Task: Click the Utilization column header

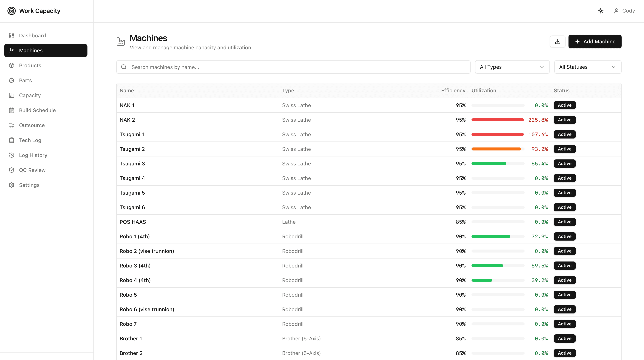Action: (484, 90)
